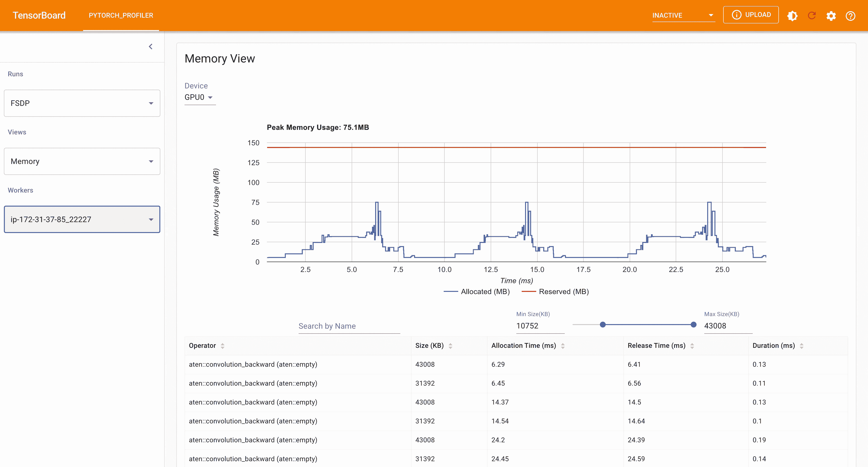Click the reload data refresh icon
Viewport: 868px width, 467px height.
(812, 16)
